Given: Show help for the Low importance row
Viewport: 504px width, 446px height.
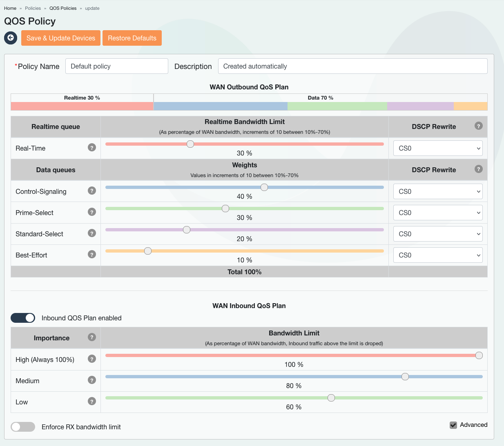Looking at the screenshot, I should [x=92, y=401].
